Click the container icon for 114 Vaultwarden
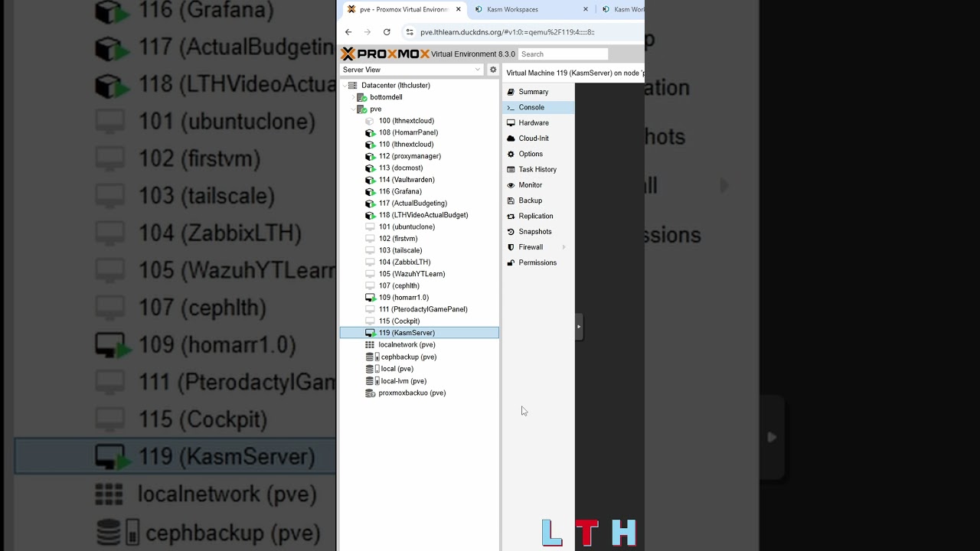 (x=371, y=180)
